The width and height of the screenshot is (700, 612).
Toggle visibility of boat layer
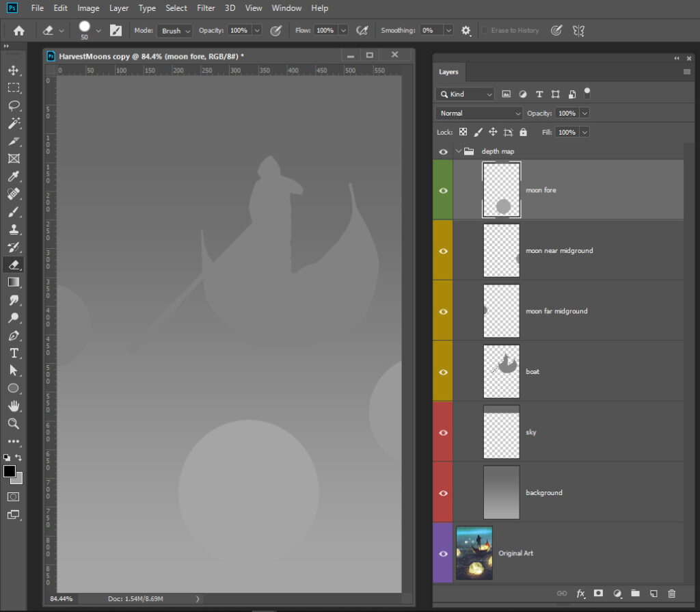coord(443,372)
